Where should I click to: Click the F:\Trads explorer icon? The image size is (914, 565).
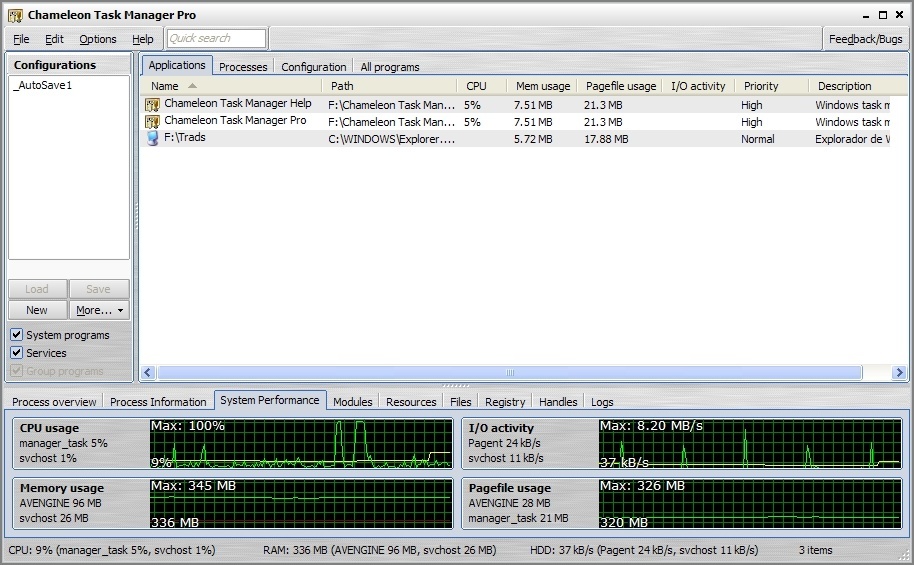point(152,139)
